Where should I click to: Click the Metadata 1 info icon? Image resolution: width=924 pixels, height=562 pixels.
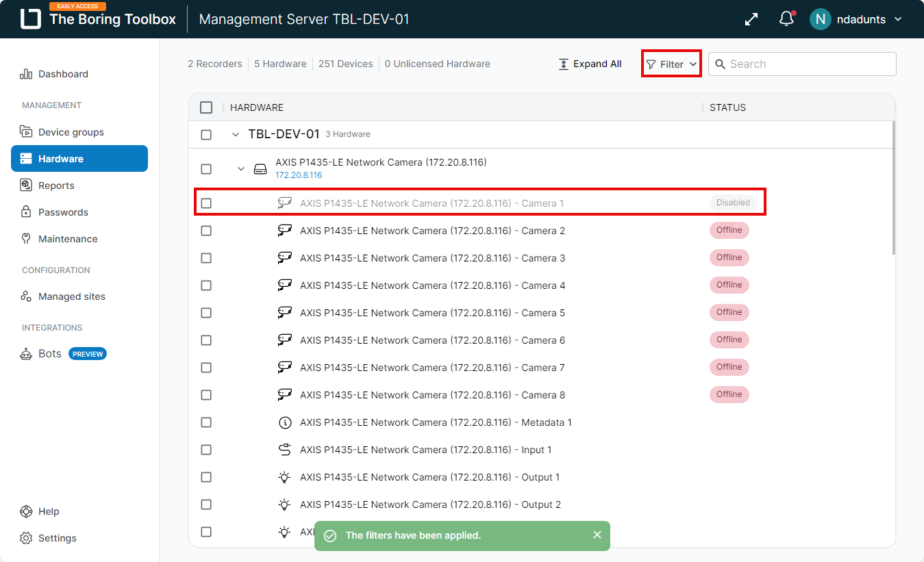[x=285, y=422]
